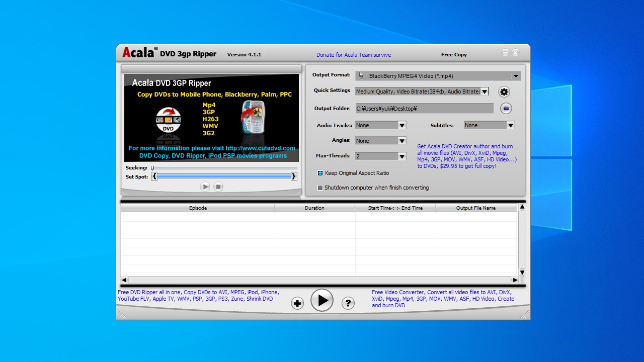
Task: Open the Acala DVD Creator promo link
Action: click(x=467, y=156)
